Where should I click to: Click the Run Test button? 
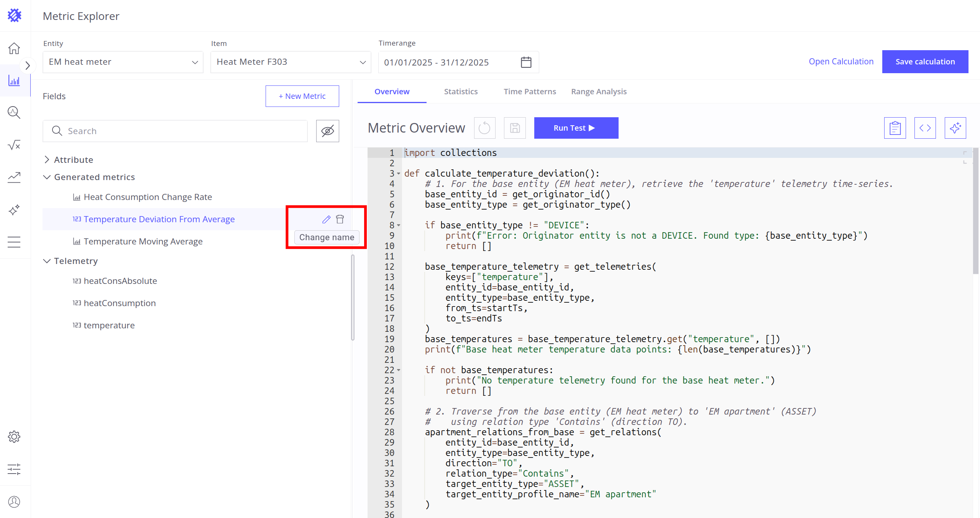tap(576, 128)
